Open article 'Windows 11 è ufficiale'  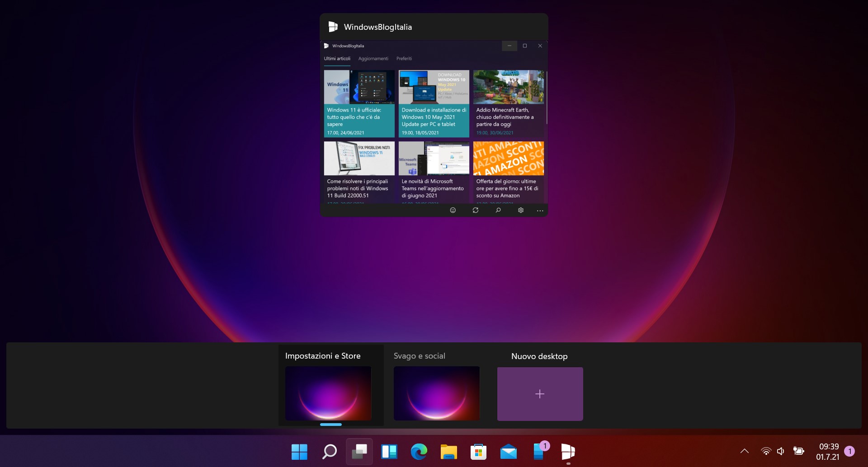(359, 103)
